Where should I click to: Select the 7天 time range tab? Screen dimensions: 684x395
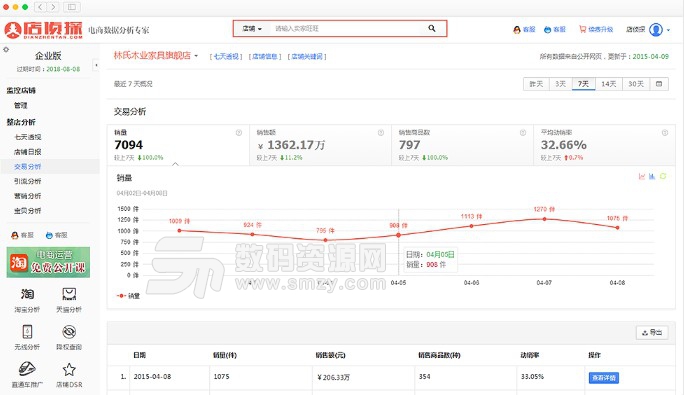coord(583,84)
